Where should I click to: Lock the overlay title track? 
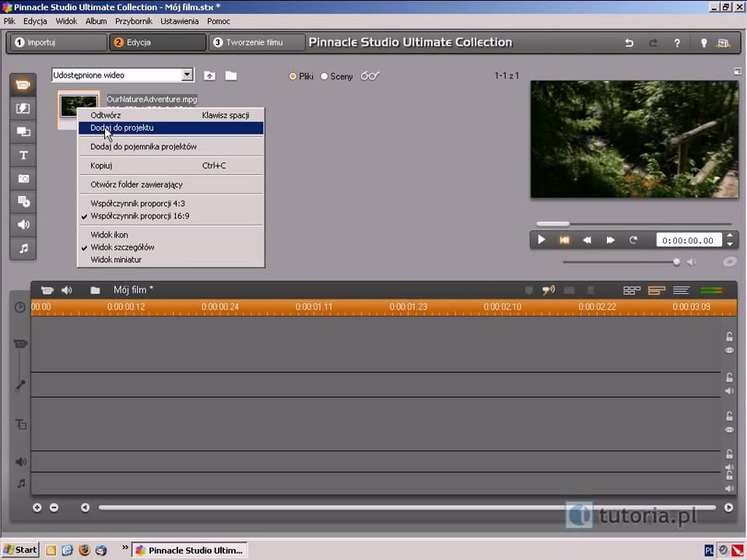coord(729,416)
